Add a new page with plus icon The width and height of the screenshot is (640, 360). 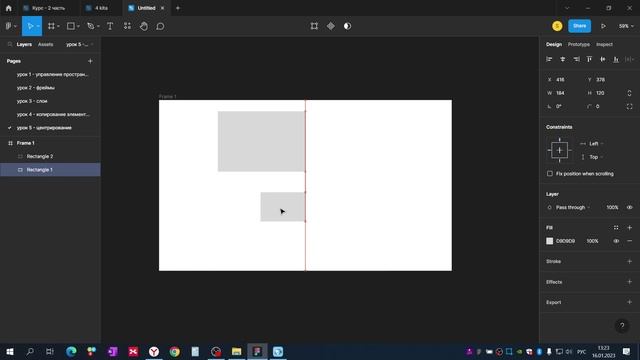tap(90, 61)
